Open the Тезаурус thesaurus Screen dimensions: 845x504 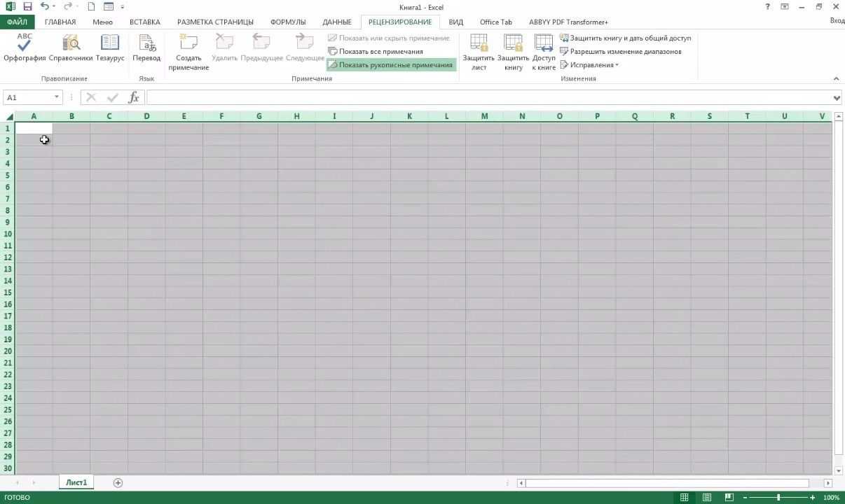(x=109, y=48)
